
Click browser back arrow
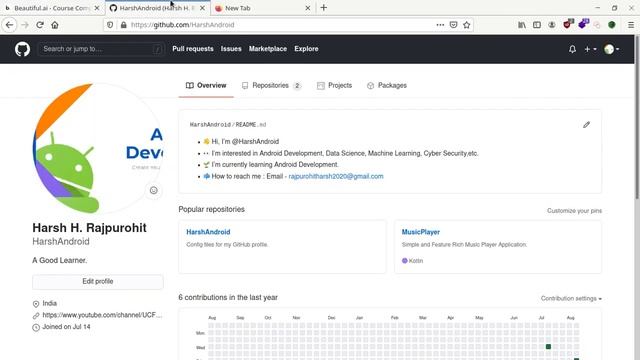[x=9, y=25]
